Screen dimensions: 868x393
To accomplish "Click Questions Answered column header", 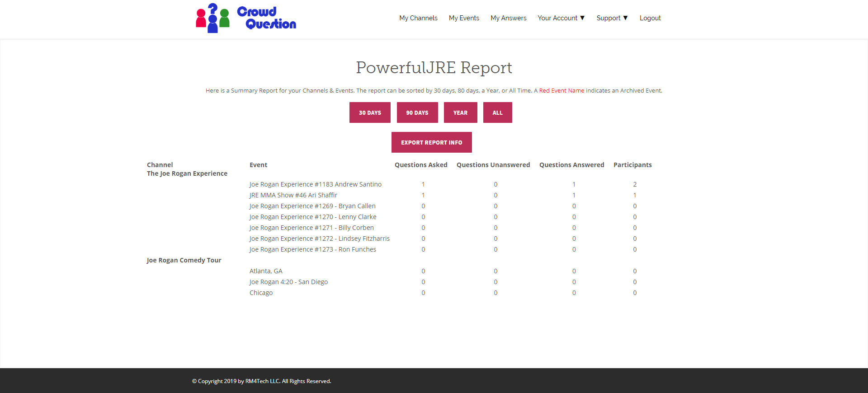I will [x=571, y=165].
